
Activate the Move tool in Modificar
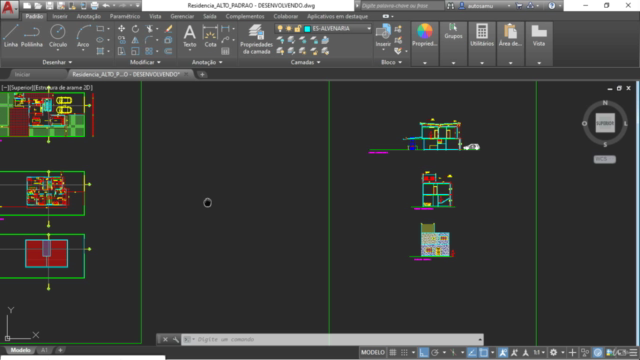(121, 29)
